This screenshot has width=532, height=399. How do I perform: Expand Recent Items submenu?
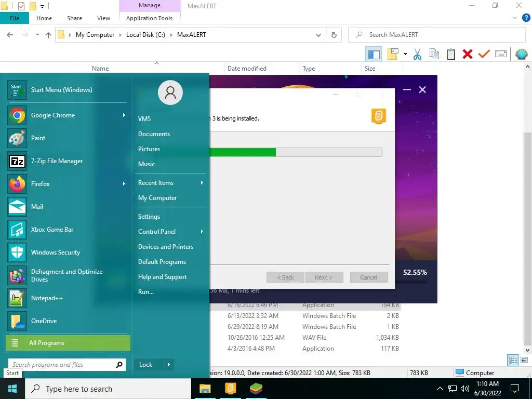170,183
